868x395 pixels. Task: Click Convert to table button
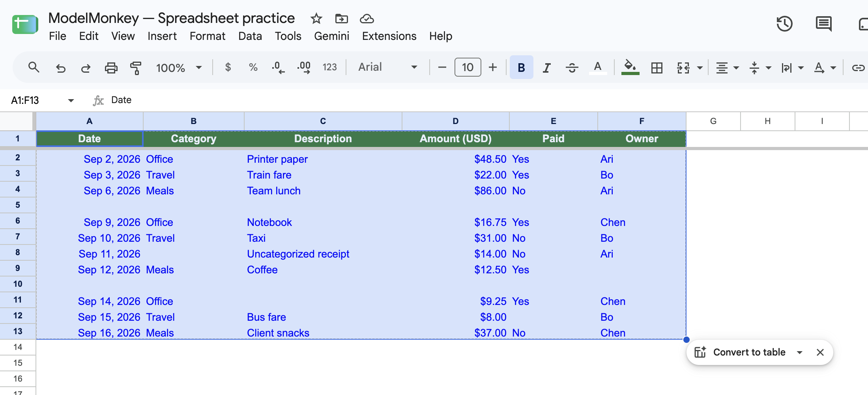point(740,352)
